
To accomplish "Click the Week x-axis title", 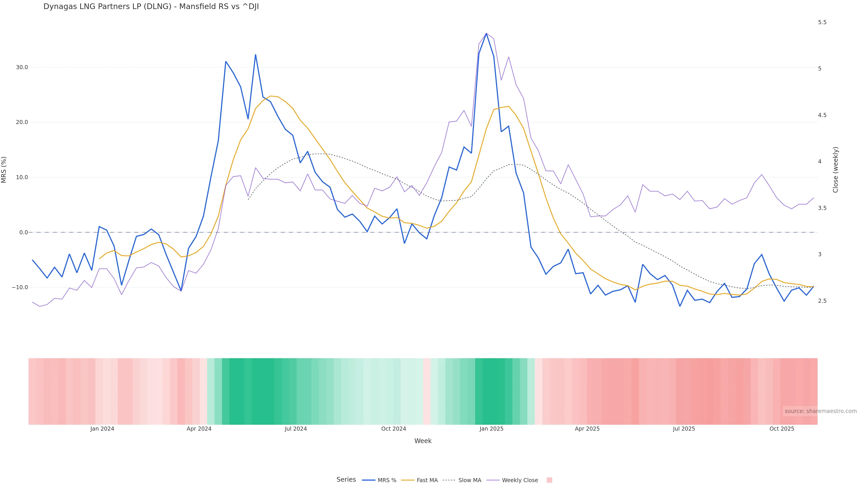I will (423, 441).
